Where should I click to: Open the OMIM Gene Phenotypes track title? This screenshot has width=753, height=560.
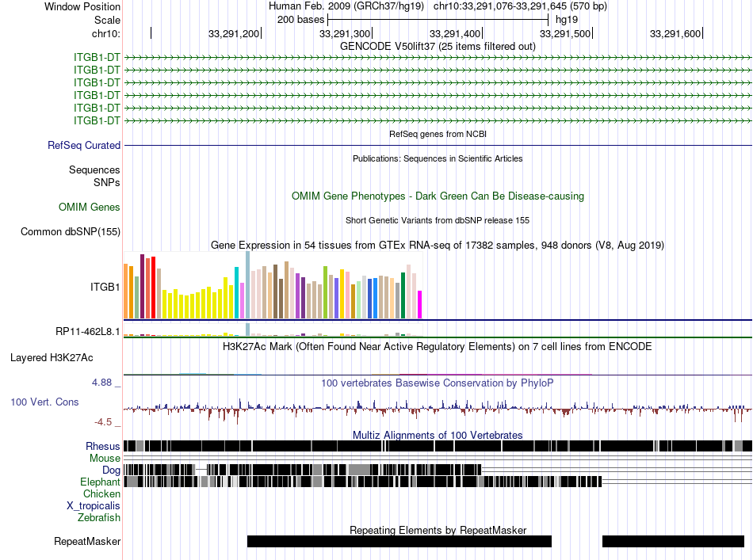click(438, 196)
